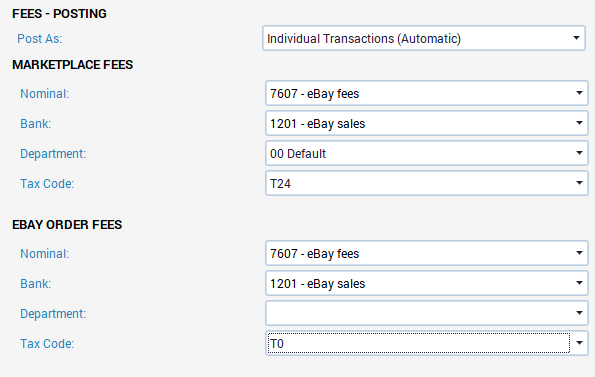The width and height of the screenshot is (595, 377).
Task: Open the Post As dropdown arrow
Action: [576, 38]
